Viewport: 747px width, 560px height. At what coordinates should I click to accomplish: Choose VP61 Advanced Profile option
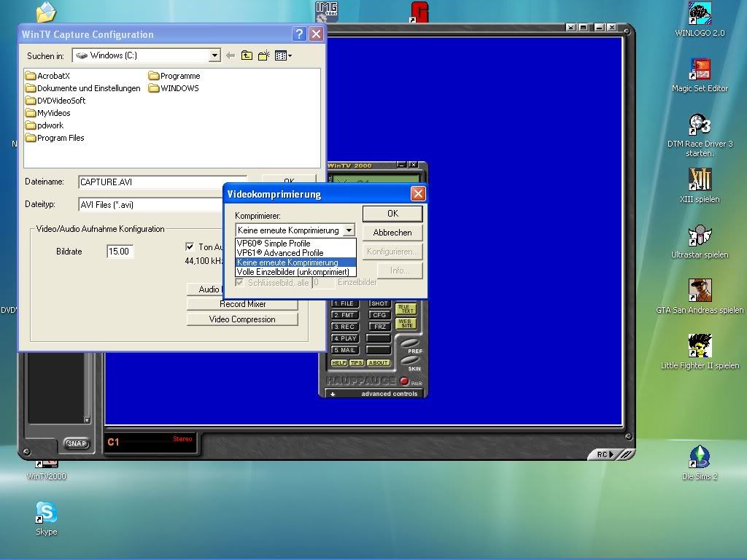coord(295,253)
